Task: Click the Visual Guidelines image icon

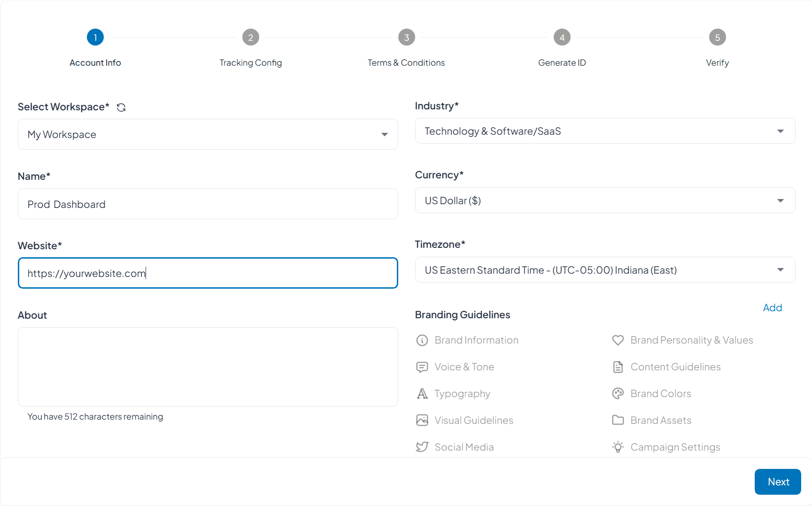Action: coord(422,421)
